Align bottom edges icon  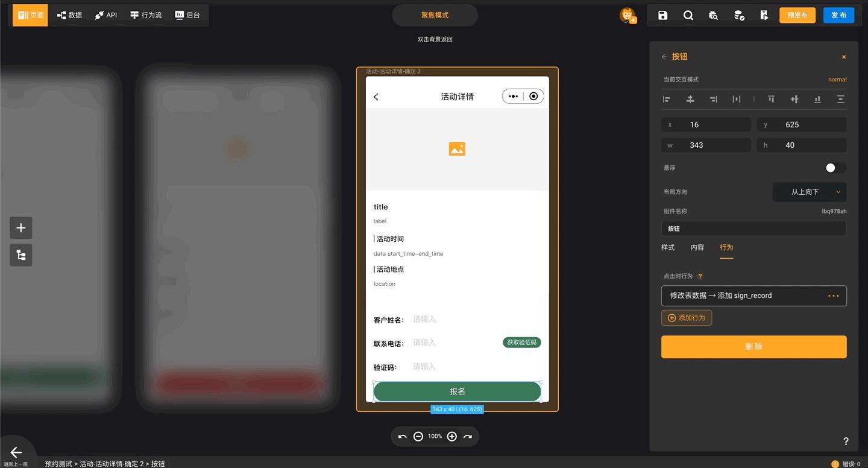pos(817,99)
